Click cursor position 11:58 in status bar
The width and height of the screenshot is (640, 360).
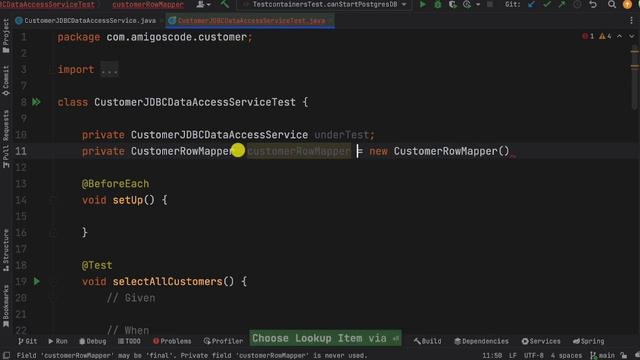pyautogui.click(x=492, y=356)
